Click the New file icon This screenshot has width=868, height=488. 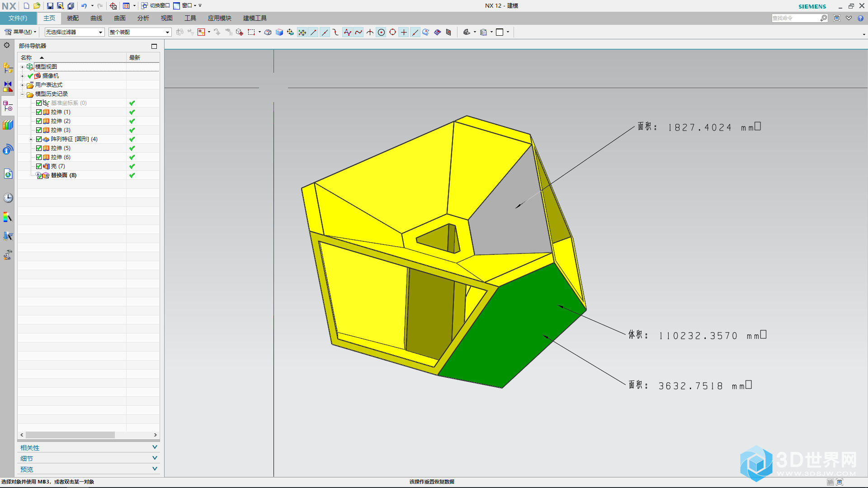point(26,6)
